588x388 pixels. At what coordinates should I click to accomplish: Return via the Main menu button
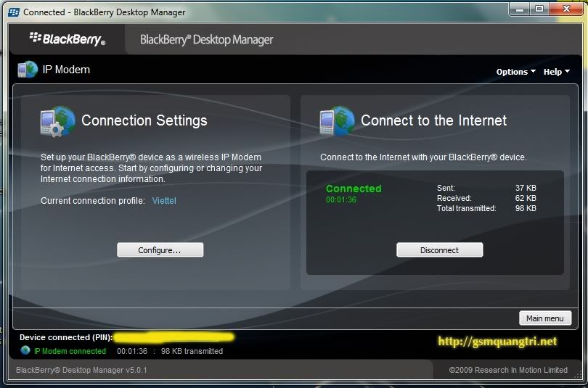tap(545, 318)
